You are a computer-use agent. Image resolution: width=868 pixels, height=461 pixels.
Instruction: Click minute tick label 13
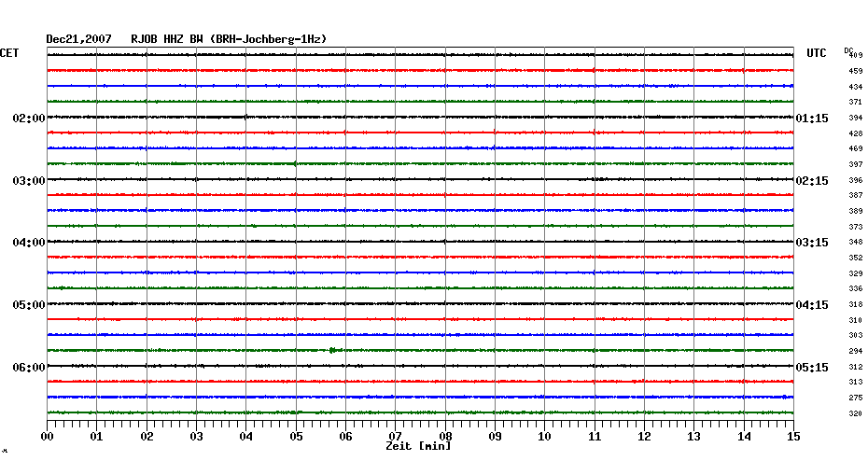(x=694, y=437)
